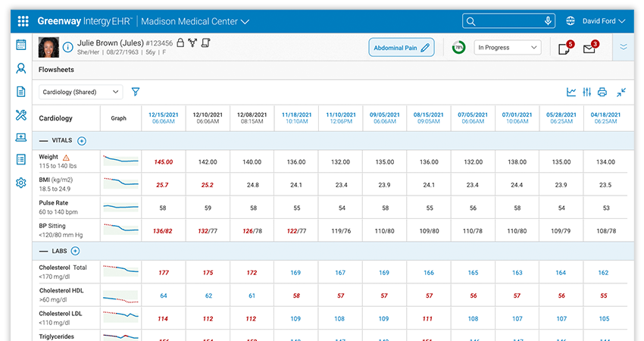This screenshot has width=644, height=341.
Task: Open the calendar in left sidebar
Action: [21, 45]
